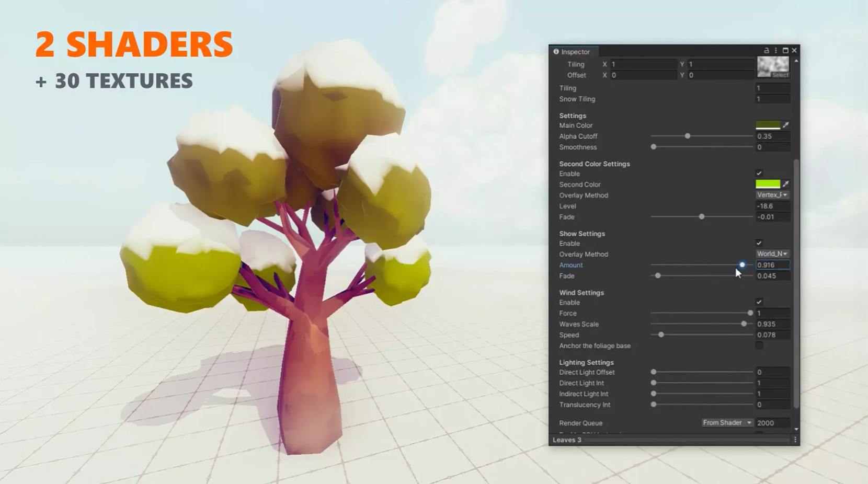The width and height of the screenshot is (868, 484).
Task: Open the Main Color swatch
Action: 768,125
